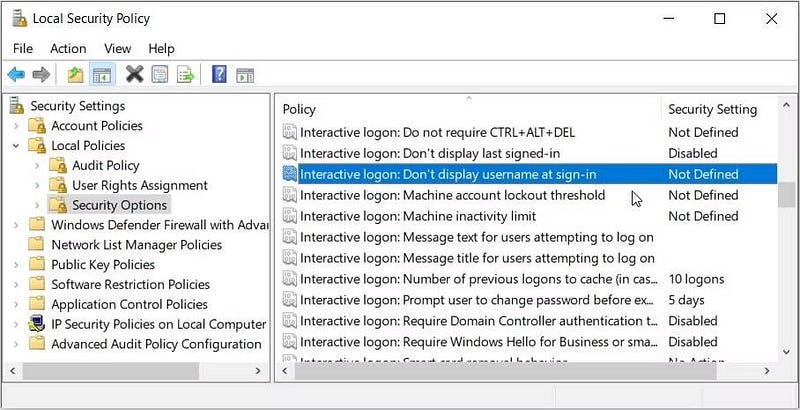The width and height of the screenshot is (800, 410).
Task: Click policy icon beside Prompt user to change password
Action: pyautogui.click(x=290, y=300)
